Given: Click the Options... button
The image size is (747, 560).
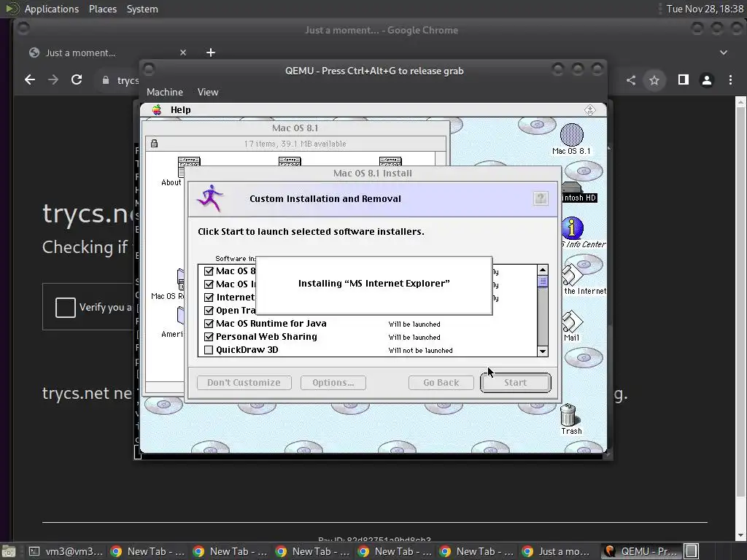Looking at the screenshot, I should tap(333, 382).
